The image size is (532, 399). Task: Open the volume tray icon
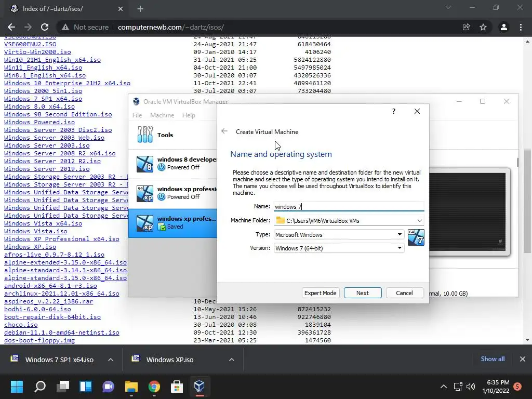click(x=471, y=387)
